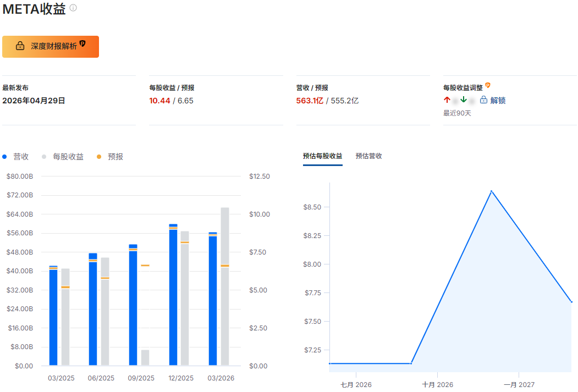
Task: Click the lock icon in the orange banner
Action: click(20, 46)
